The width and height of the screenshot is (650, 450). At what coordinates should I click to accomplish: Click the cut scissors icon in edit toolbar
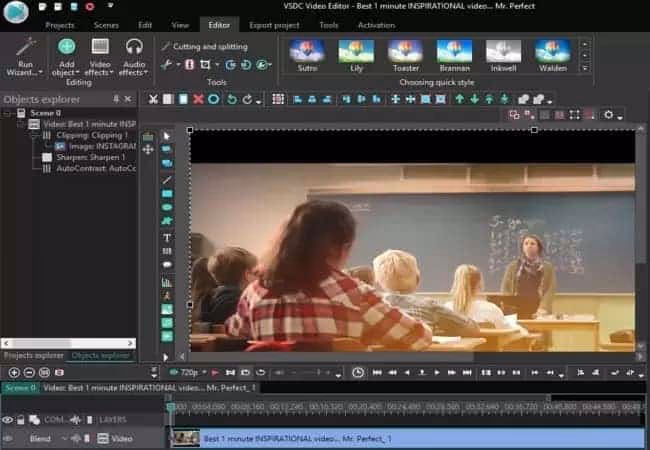click(153, 99)
